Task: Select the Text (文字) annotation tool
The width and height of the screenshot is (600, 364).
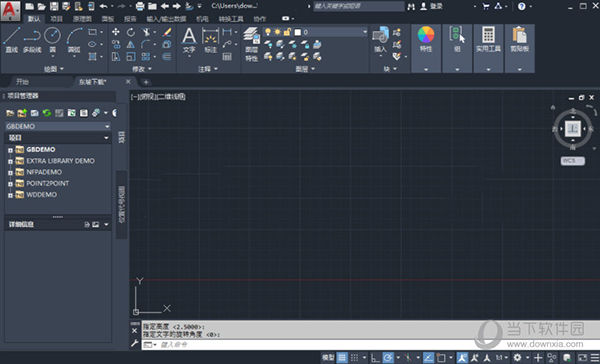Action: coord(189,40)
